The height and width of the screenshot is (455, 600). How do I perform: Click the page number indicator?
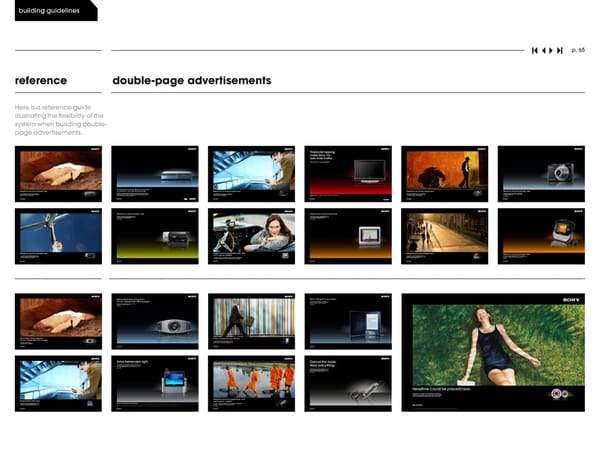[x=579, y=51]
